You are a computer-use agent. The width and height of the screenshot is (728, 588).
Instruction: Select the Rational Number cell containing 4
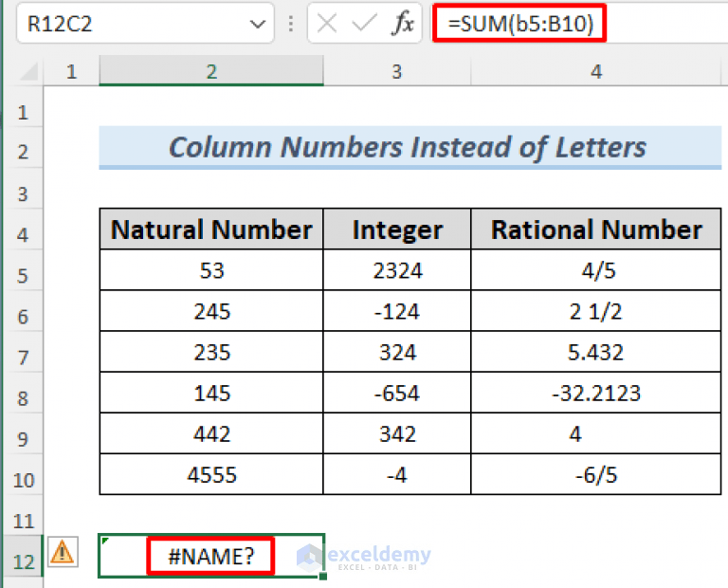(596, 433)
